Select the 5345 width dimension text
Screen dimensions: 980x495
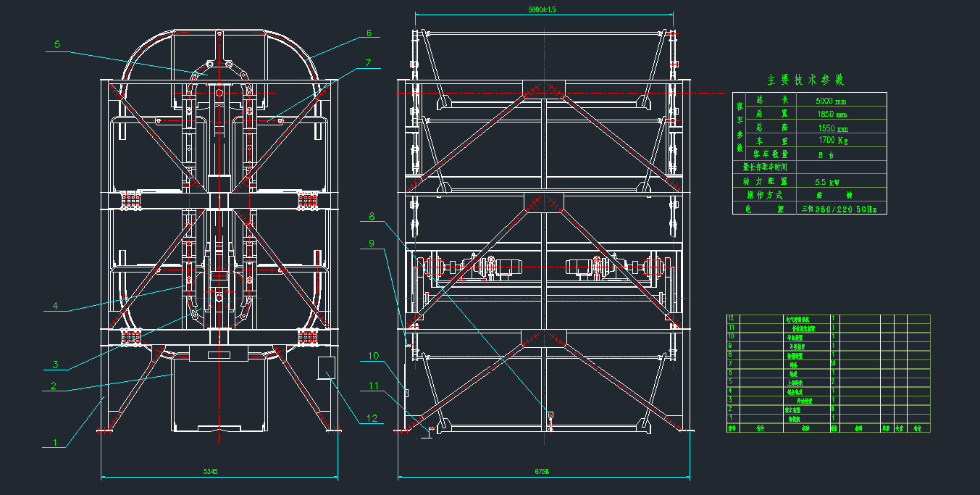coord(210,472)
